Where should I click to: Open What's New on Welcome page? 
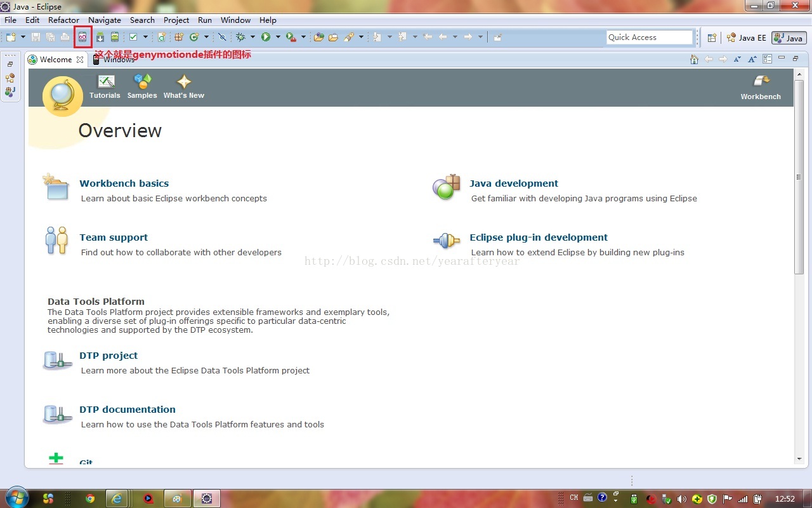click(x=184, y=87)
